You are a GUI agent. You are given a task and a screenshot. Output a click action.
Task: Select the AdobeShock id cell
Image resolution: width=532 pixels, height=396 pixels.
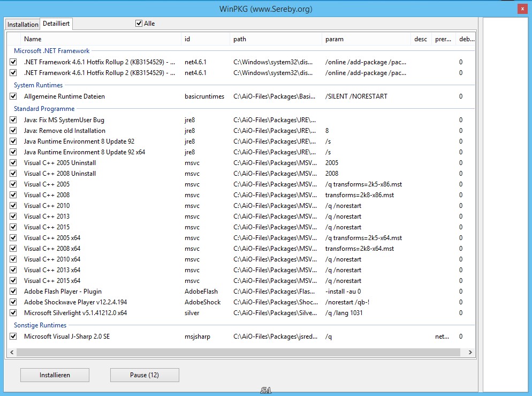tap(202, 302)
